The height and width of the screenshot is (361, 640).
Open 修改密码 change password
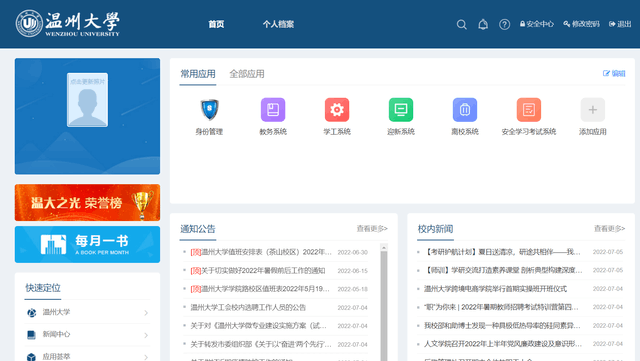581,24
